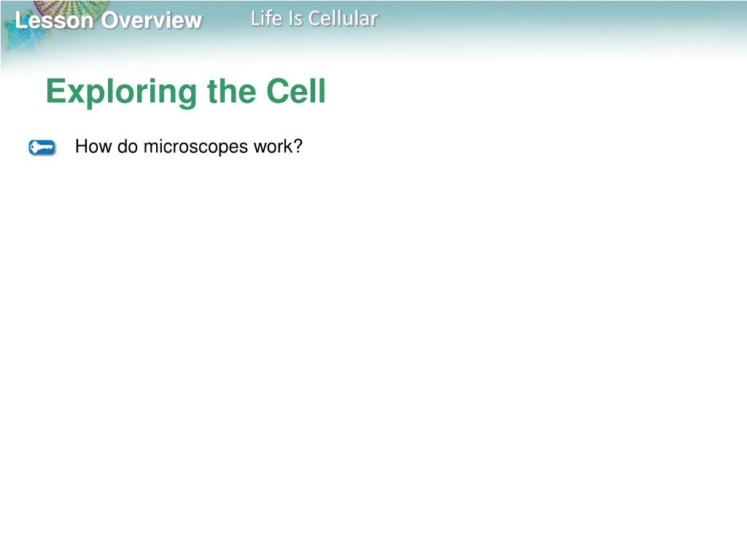
Task: Click "How do microscopes work?" text
Action: 189,147
